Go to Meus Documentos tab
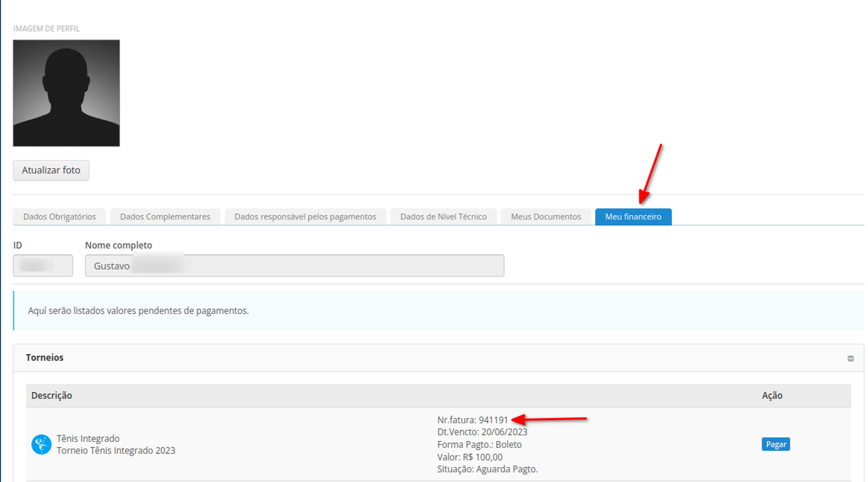868x482 pixels. [x=546, y=216]
